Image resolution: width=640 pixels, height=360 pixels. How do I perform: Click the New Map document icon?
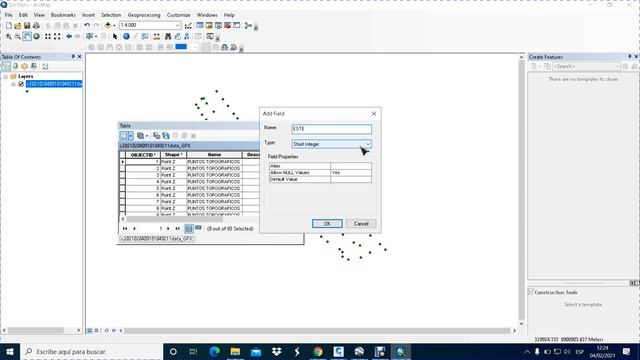pos(9,25)
